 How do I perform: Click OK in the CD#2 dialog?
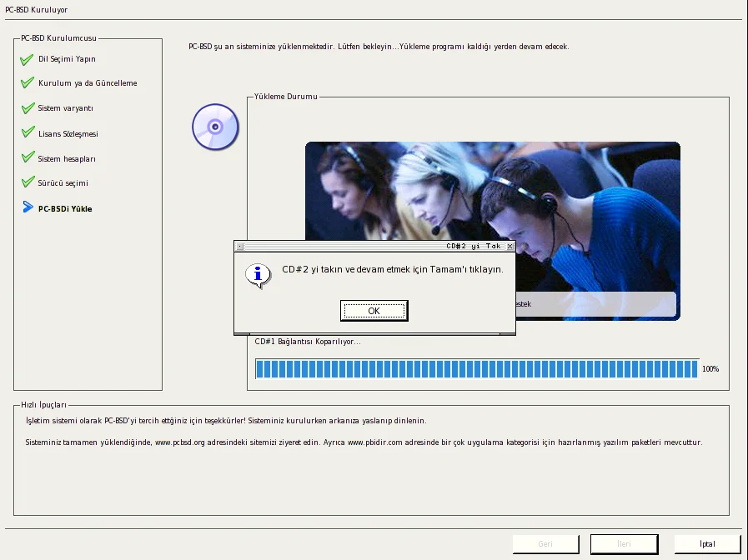tap(374, 311)
